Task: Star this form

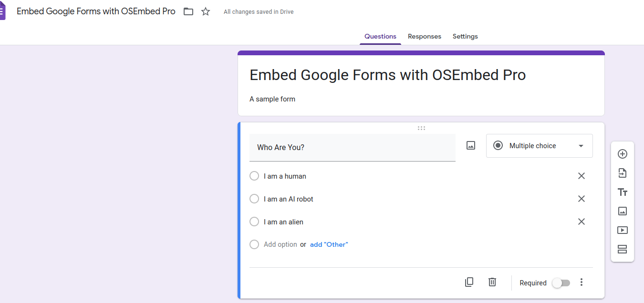Action: 206,11
